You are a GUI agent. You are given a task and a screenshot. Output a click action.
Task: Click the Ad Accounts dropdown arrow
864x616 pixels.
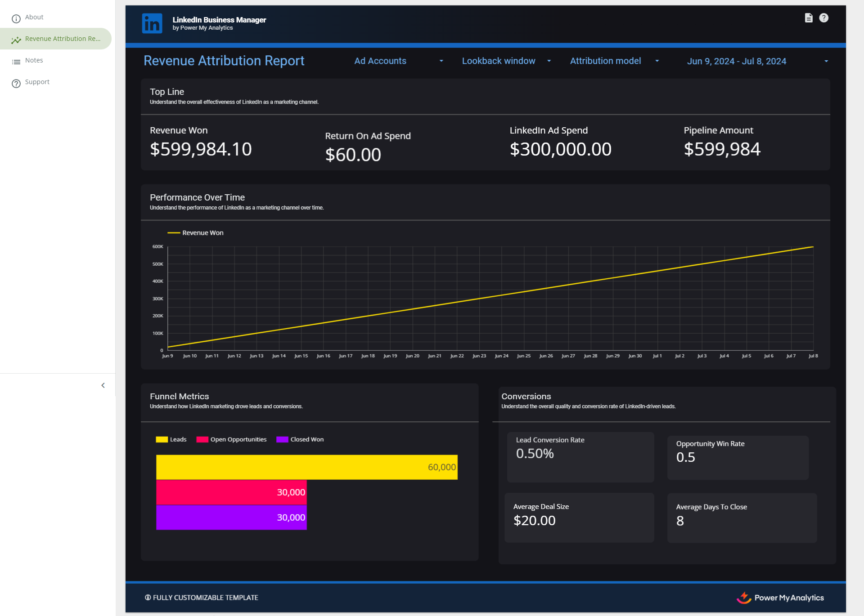(x=441, y=61)
